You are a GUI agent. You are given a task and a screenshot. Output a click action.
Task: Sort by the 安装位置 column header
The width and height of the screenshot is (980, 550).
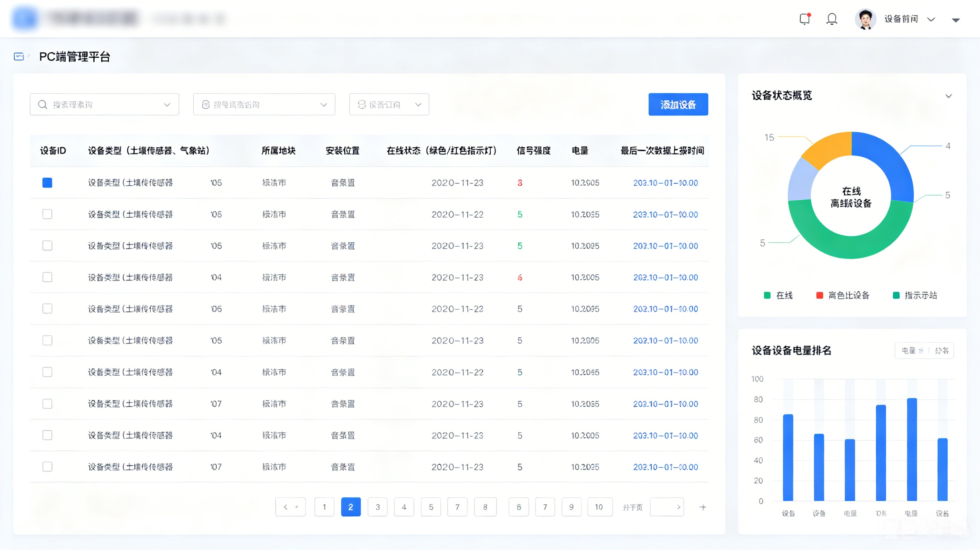pos(343,151)
